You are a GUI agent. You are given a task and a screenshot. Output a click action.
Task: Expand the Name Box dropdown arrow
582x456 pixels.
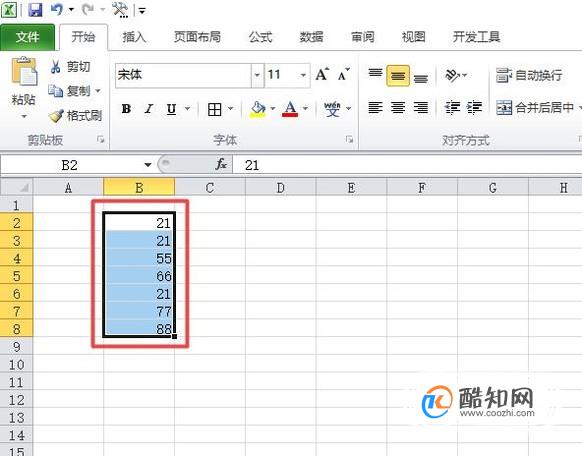[148, 165]
